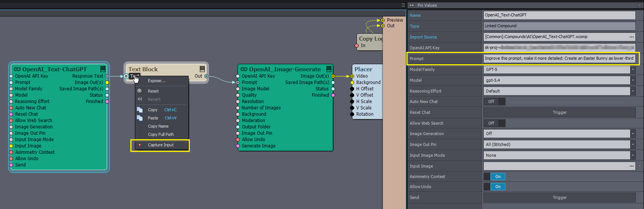Click the browse button beside Input Image

coord(631,166)
